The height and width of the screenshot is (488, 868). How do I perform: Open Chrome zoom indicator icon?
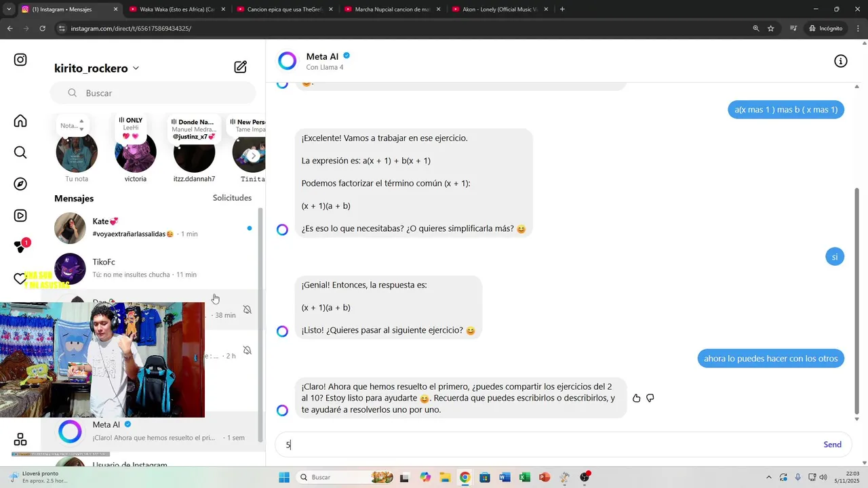tap(756, 28)
